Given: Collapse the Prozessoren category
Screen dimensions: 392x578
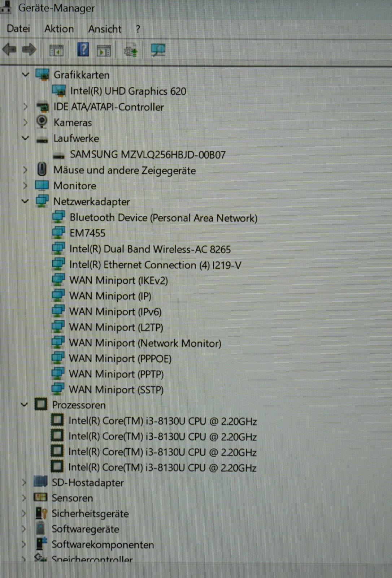Looking at the screenshot, I should click(24, 405).
